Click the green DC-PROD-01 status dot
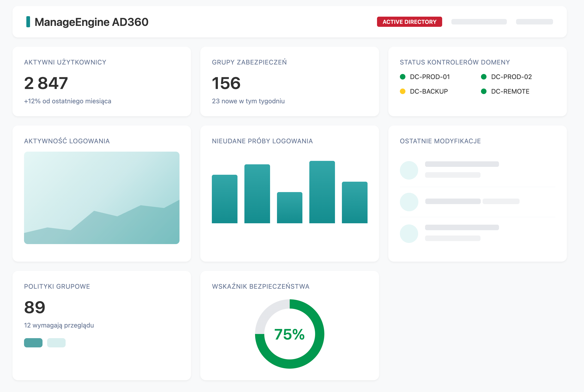Viewport: 584px width, 392px height. pos(402,77)
